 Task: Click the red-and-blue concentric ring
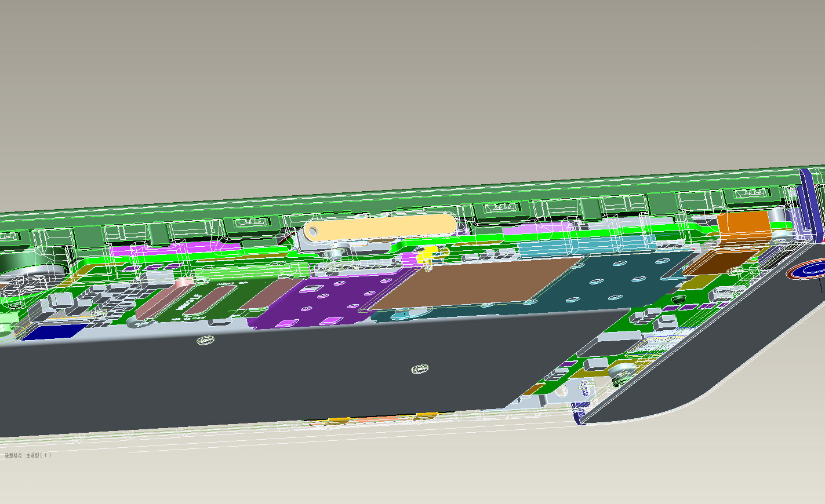808,270
